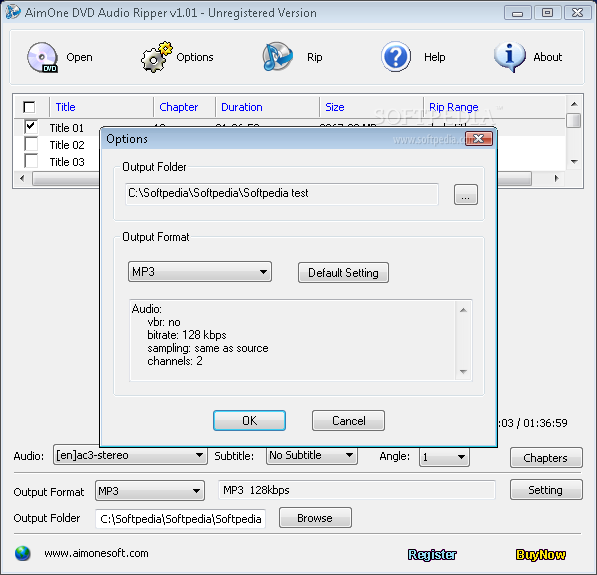The height and width of the screenshot is (575, 597).
Task: Expand the MP3 format dropdown in Options dialog
Action: (x=200, y=272)
